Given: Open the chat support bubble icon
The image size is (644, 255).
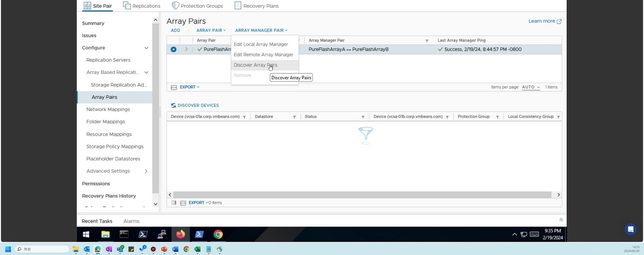Looking at the screenshot, I should click(x=631, y=229).
